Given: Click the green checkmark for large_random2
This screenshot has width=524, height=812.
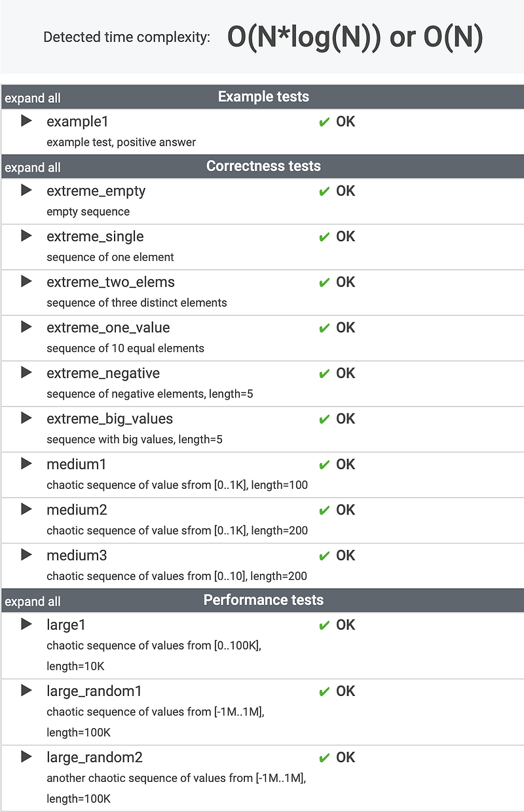Looking at the screenshot, I should click(324, 758).
